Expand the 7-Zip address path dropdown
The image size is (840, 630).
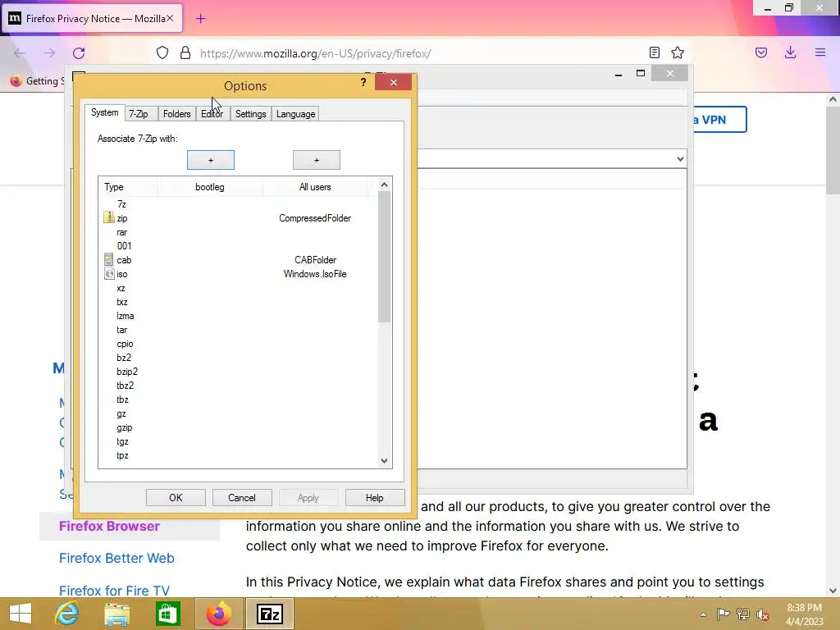[680, 158]
